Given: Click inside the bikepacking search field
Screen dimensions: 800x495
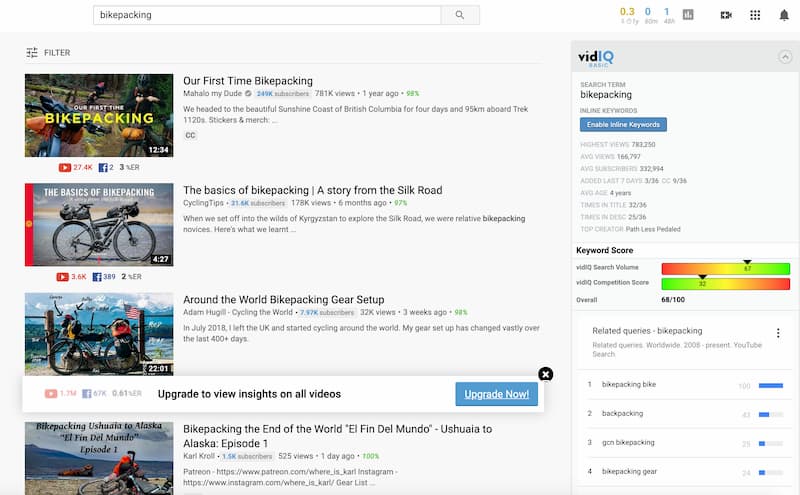Looking at the screenshot, I should [x=267, y=15].
